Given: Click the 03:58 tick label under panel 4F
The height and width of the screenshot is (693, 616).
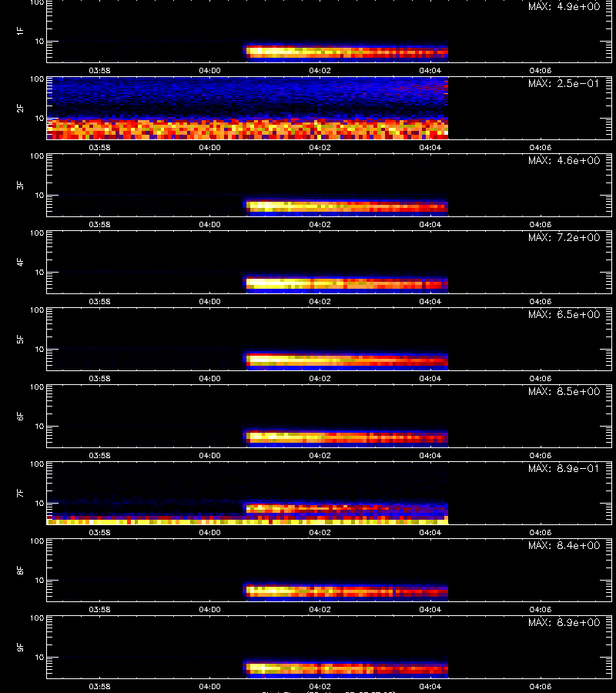Looking at the screenshot, I should [99, 301].
